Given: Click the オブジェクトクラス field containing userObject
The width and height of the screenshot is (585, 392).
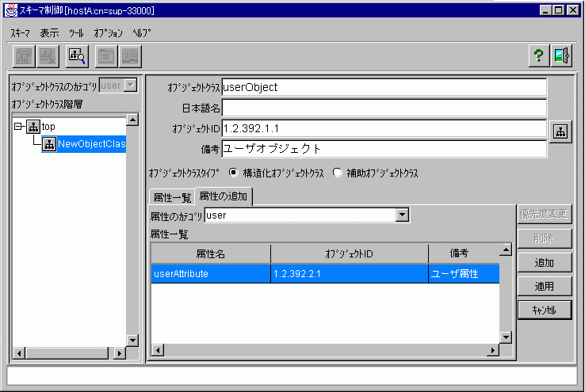Looking at the screenshot, I should [x=384, y=88].
